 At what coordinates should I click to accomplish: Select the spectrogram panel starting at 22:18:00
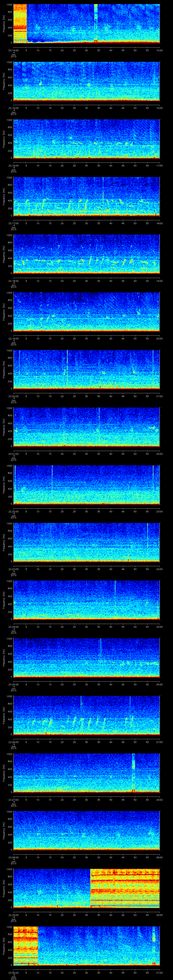click(87, 254)
